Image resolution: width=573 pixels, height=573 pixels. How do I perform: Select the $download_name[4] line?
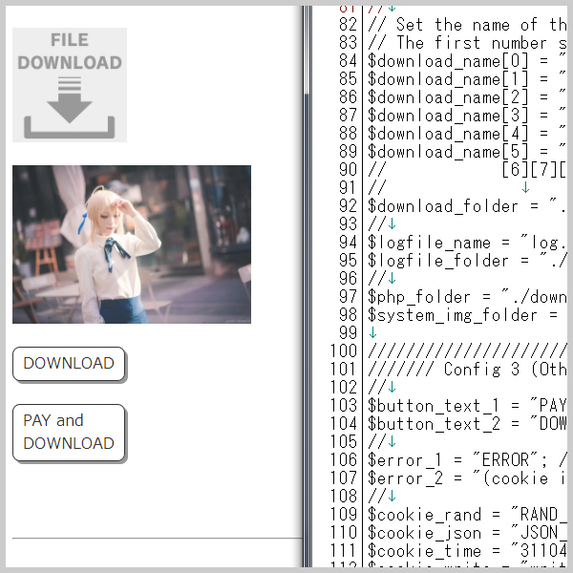(x=467, y=134)
